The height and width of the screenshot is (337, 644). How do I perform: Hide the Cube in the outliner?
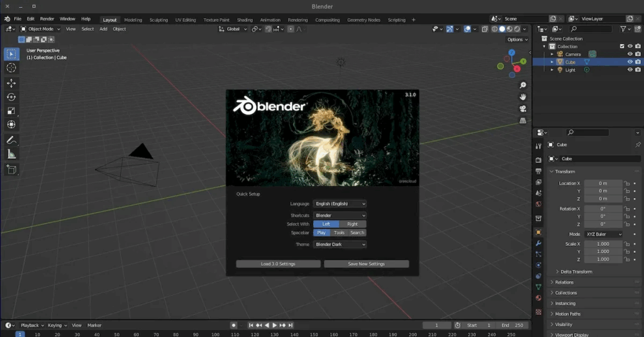pyautogui.click(x=630, y=62)
